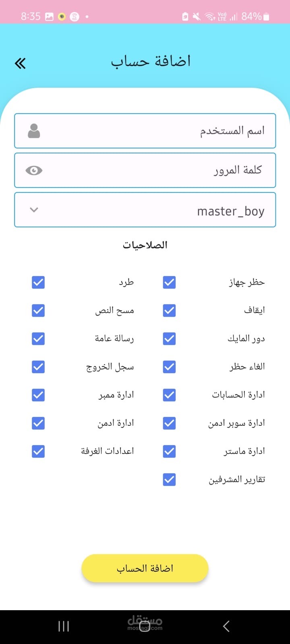Disable the اعدادات الغرفة permission checkbox
Viewport: 290px width, 644px height.
[x=38, y=451]
